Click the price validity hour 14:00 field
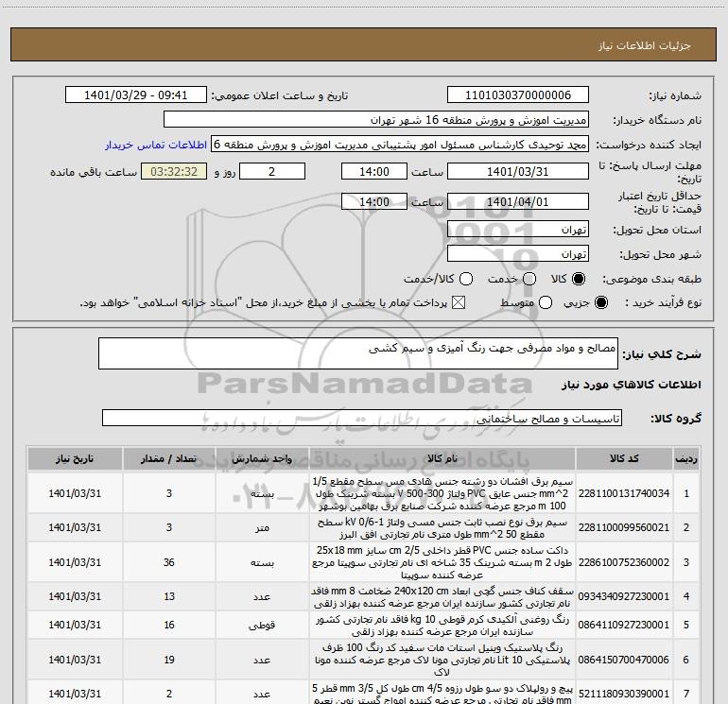Image resolution: width=728 pixels, height=704 pixels. click(x=374, y=202)
